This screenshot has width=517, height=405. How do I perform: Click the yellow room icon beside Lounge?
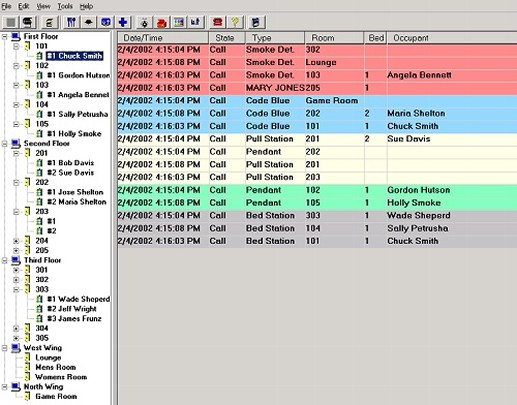[x=28, y=358]
